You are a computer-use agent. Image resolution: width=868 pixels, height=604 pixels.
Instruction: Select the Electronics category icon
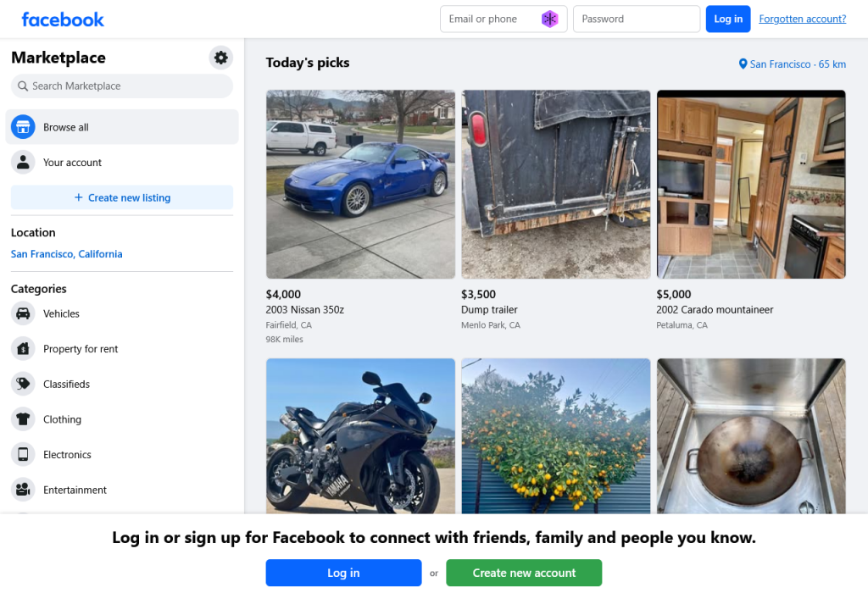pos(22,454)
